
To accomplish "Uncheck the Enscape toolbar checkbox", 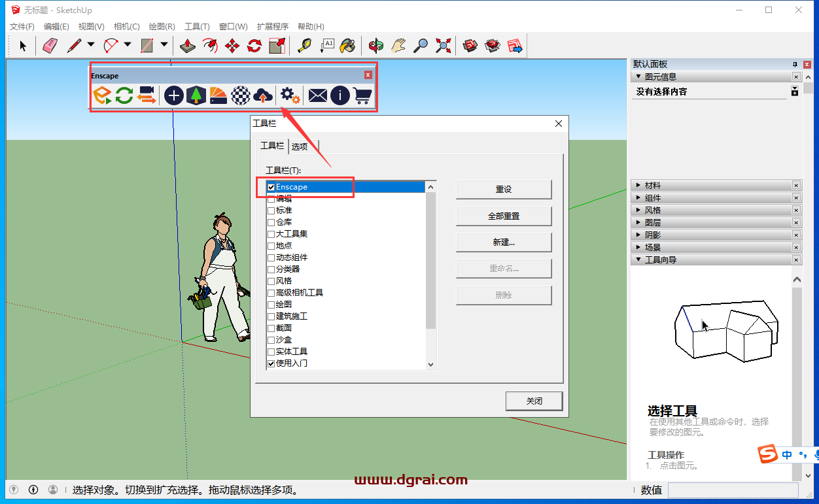I will [x=271, y=187].
